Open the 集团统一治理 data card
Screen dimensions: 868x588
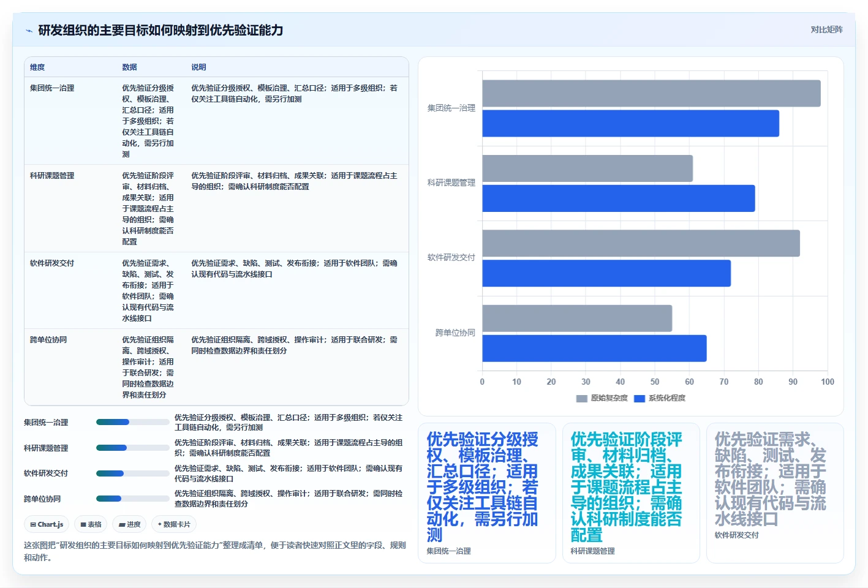coord(487,493)
